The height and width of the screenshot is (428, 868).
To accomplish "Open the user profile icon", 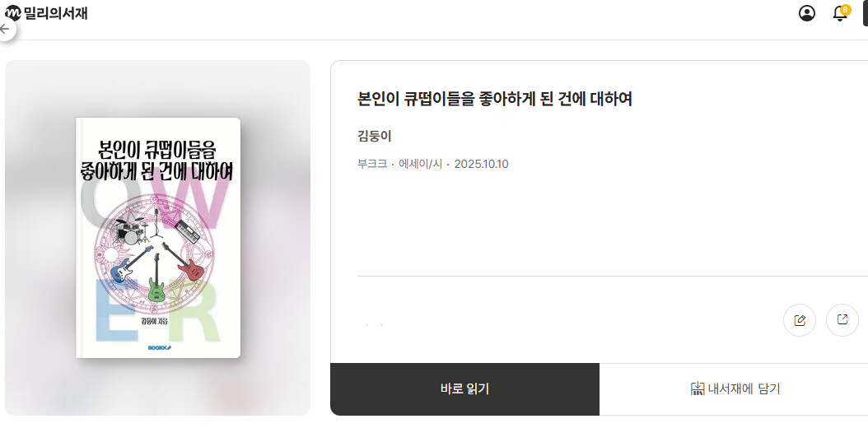I will coord(806,13).
